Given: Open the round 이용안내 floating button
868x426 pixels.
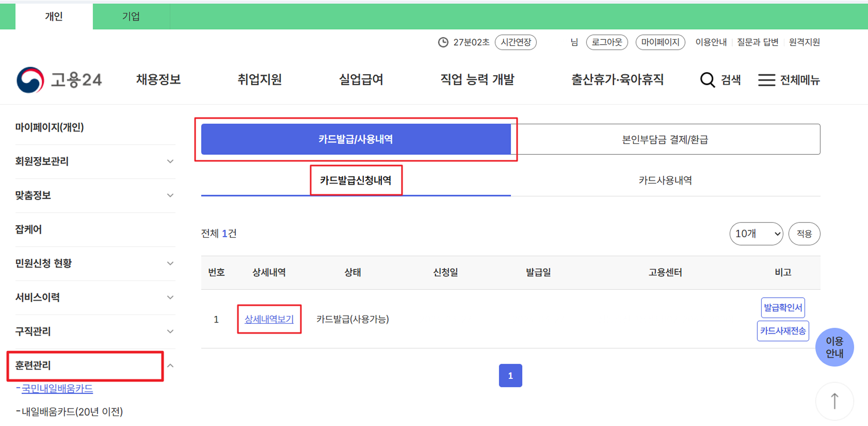Looking at the screenshot, I should pyautogui.click(x=834, y=347).
